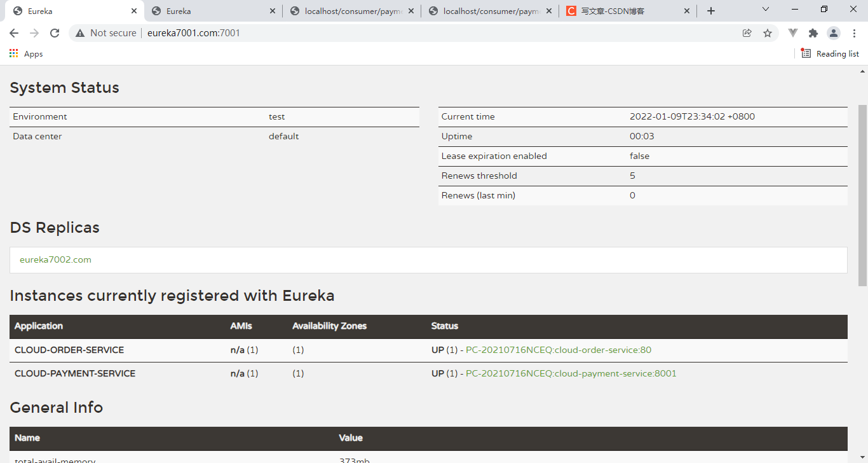868x463 pixels.
Task: Click the address bar URL eureka7001.com:7001
Action: click(x=194, y=33)
